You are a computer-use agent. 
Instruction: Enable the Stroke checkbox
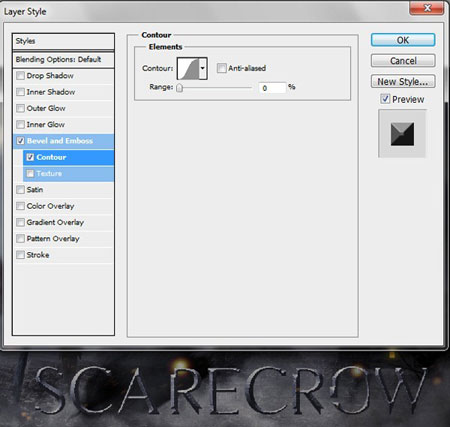tap(20, 255)
